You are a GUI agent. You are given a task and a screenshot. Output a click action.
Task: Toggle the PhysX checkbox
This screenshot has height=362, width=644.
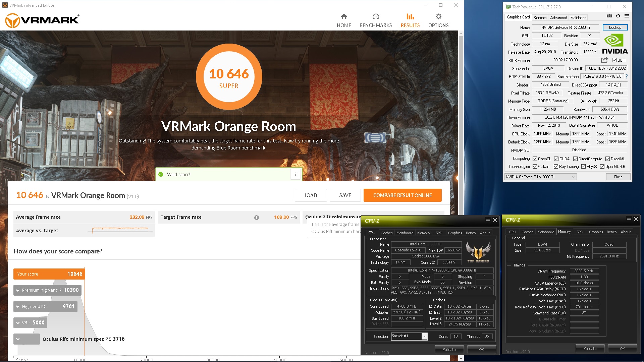tap(584, 167)
